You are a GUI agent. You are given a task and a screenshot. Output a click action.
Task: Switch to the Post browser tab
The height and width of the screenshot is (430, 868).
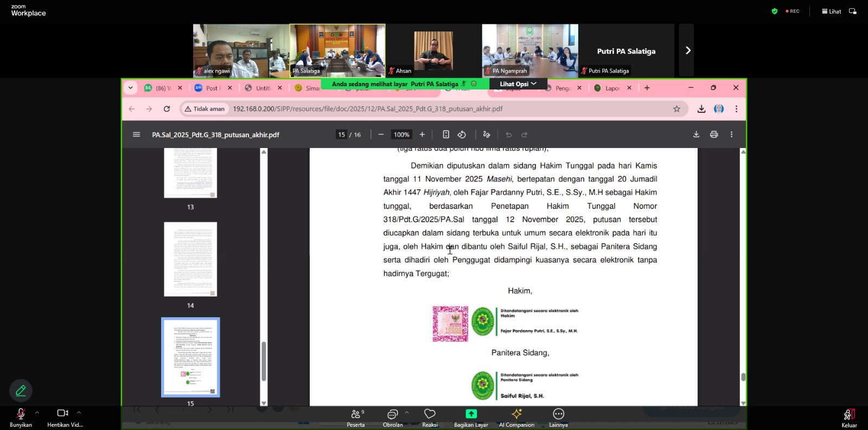tap(212, 88)
